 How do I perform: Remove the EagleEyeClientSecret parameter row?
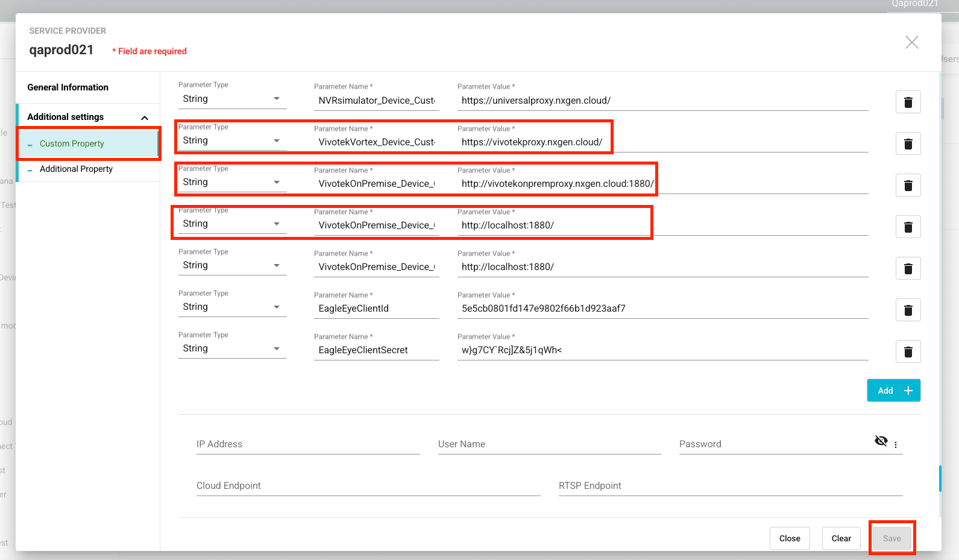(908, 351)
